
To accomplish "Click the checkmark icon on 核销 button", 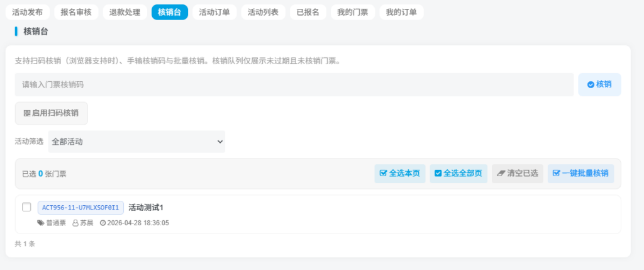I will [591, 85].
